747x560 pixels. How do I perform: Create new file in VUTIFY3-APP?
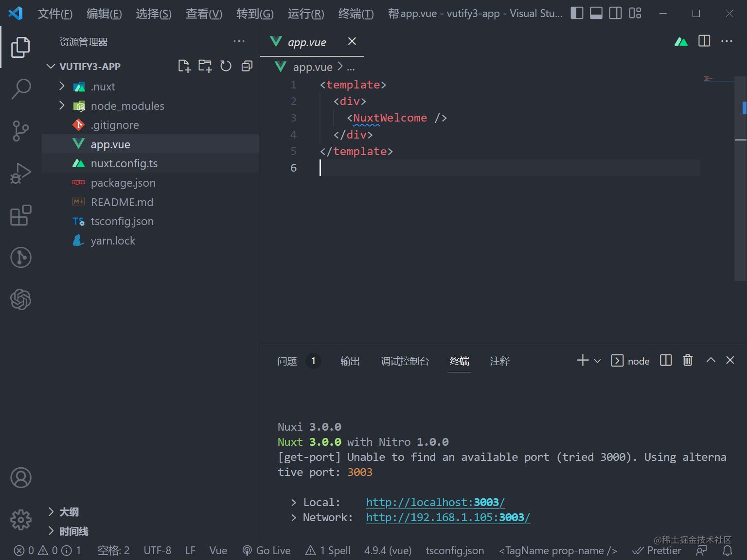tap(184, 66)
